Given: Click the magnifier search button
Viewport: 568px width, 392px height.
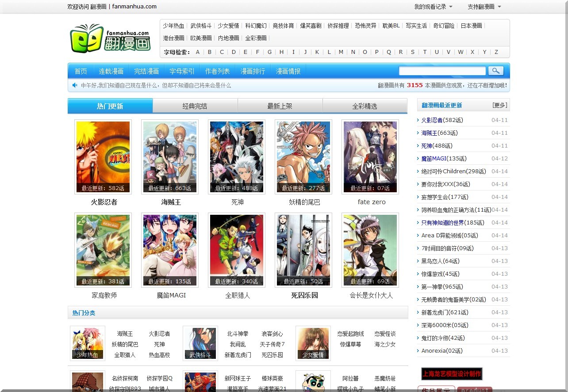Looking at the screenshot, I should tap(495, 71).
